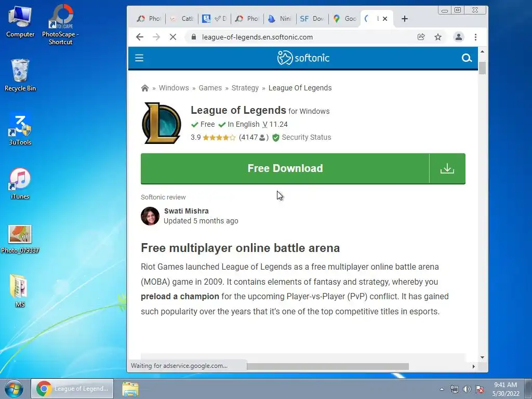Close the active loading tab
The width and height of the screenshot is (532, 399).
pos(385,19)
